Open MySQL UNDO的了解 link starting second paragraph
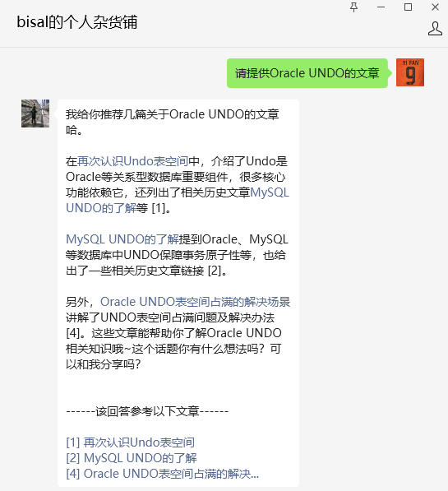448x491 pixels. tap(122, 239)
